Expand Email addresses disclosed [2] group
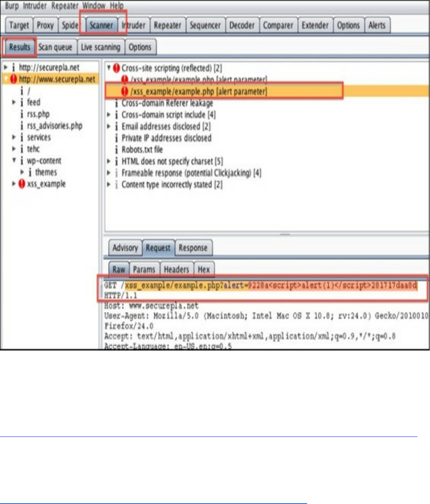Image resolution: width=430 pixels, height=504 pixels. pos(109,126)
